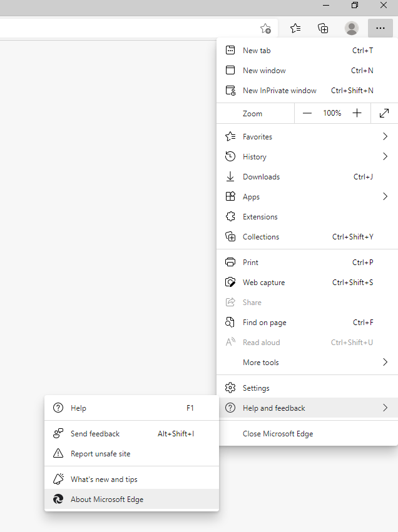This screenshot has height=532, width=398.
Task: Click the Collections icon in menu
Action: pyautogui.click(x=230, y=236)
